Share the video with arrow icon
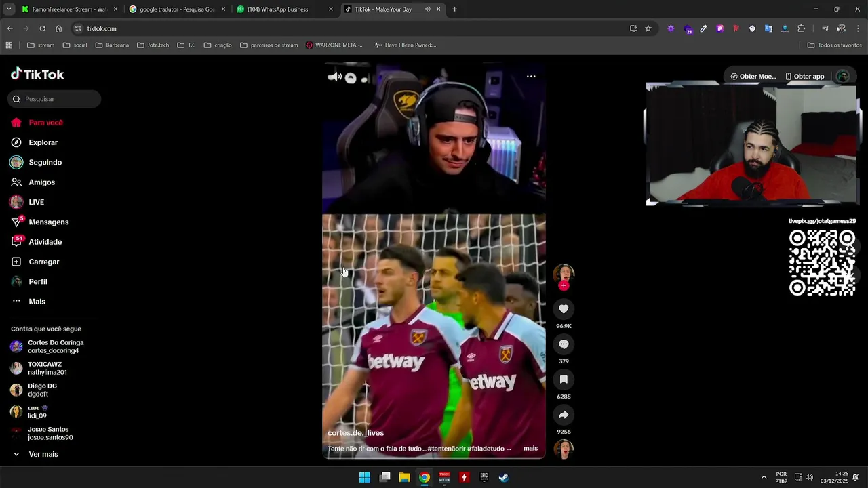868x488 pixels. (x=564, y=415)
